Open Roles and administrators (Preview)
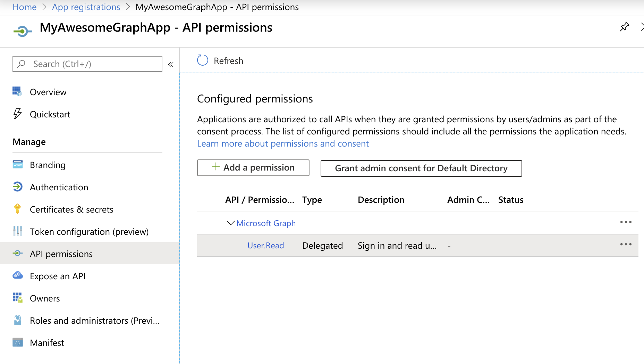The height and width of the screenshot is (364, 644). [x=94, y=320]
